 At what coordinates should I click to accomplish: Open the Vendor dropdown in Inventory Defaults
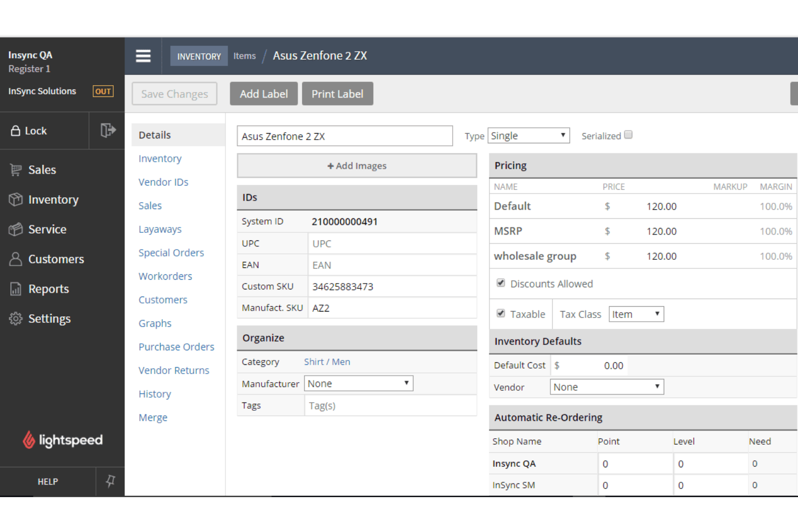[607, 387]
